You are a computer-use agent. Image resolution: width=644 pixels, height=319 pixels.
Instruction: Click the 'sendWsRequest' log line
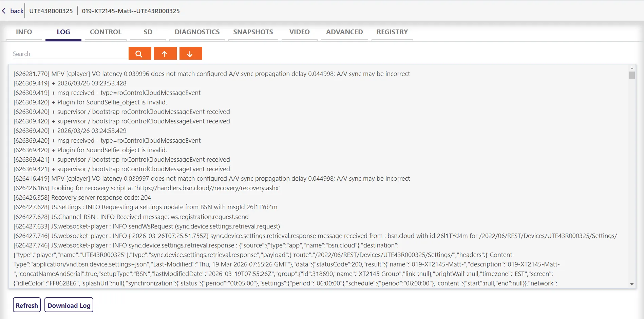click(147, 226)
